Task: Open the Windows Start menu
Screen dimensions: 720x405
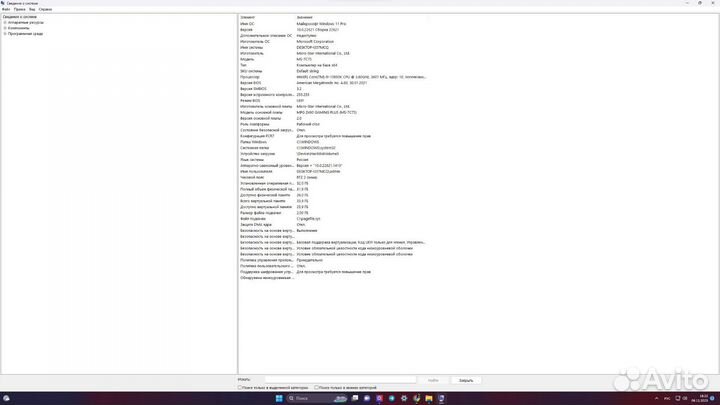Action: [x=279, y=398]
